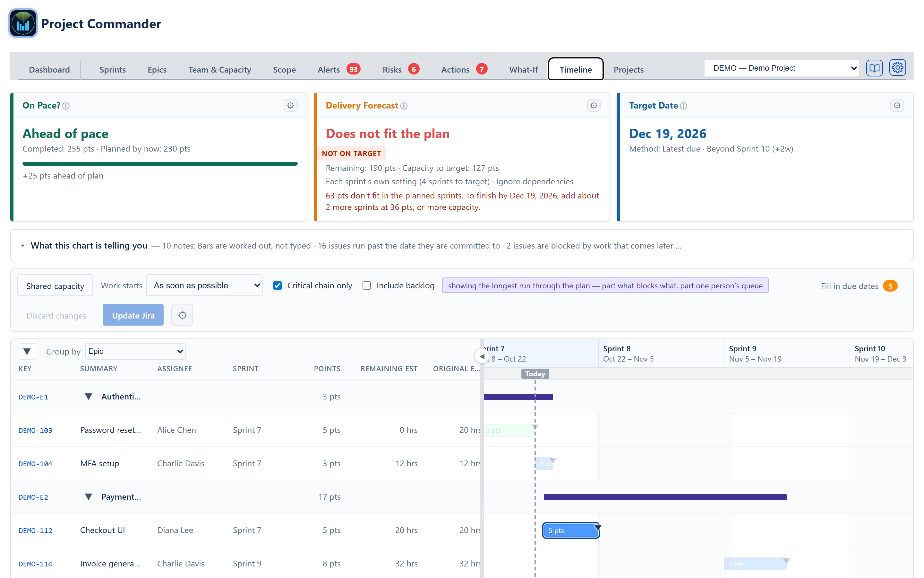The height and width of the screenshot is (578, 924).
Task: Open the Work starts dropdown
Action: pyautogui.click(x=205, y=285)
